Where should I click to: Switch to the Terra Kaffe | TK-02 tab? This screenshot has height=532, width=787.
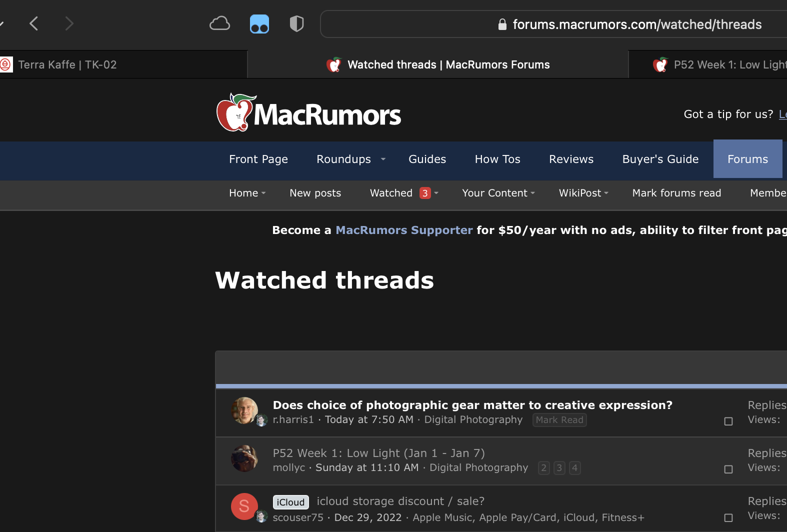123,64
